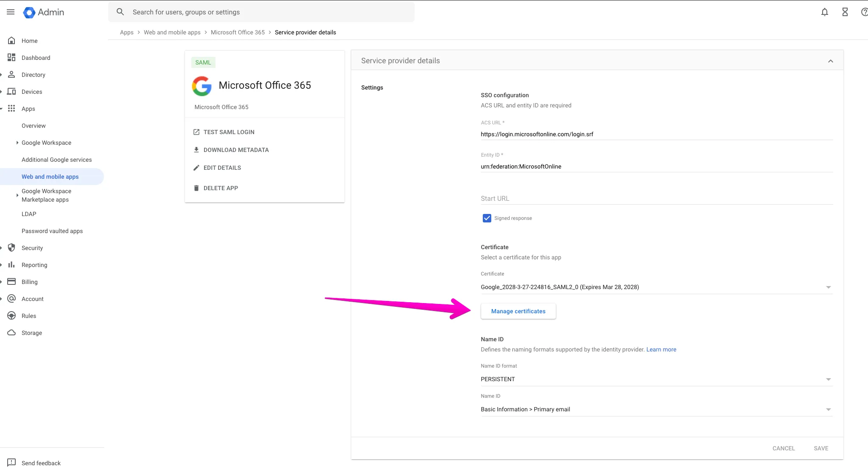
Task: Click into the Start URL field
Action: pos(656,198)
